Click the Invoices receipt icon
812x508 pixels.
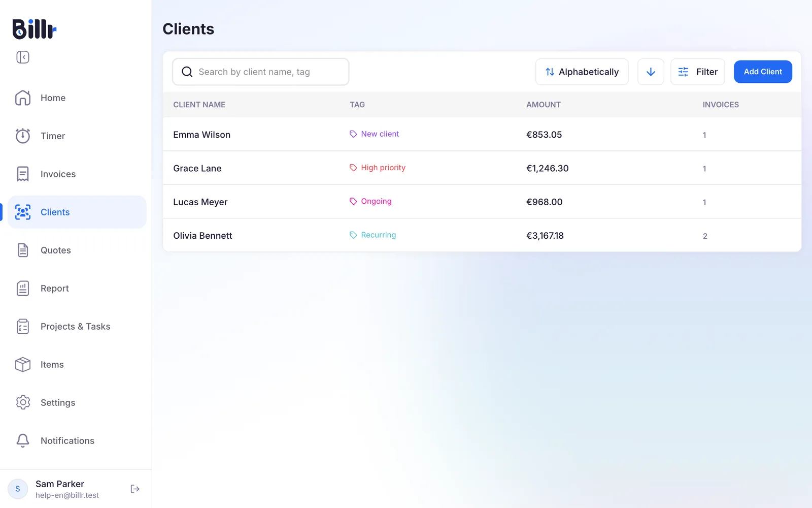[23, 174]
